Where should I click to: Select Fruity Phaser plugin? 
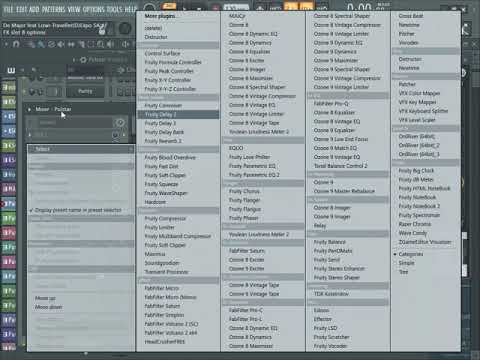[x=244, y=218]
